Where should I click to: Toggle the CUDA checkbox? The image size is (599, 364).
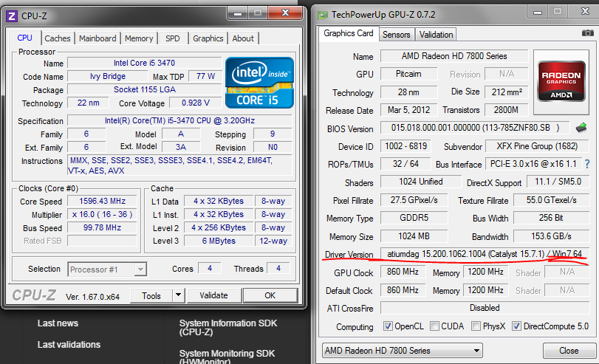434,326
